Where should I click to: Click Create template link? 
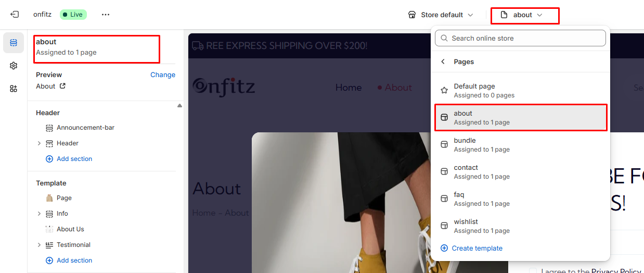(x=477, y=249)
